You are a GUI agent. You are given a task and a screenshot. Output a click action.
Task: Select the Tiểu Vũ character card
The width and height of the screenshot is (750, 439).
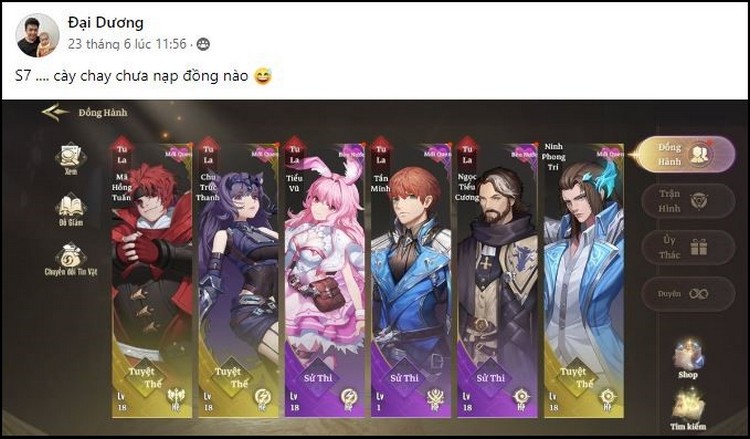(324, 280)
